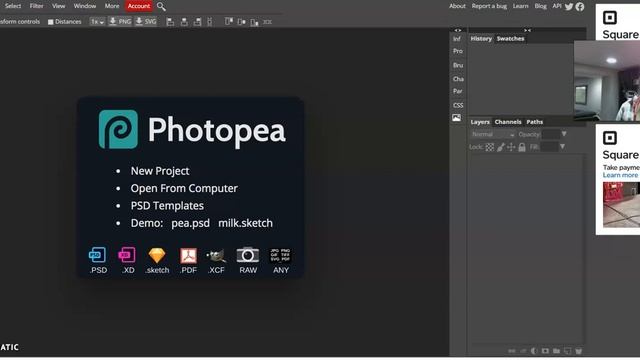Open the About link
Screen dimensions: 640x360
(457, 6)
